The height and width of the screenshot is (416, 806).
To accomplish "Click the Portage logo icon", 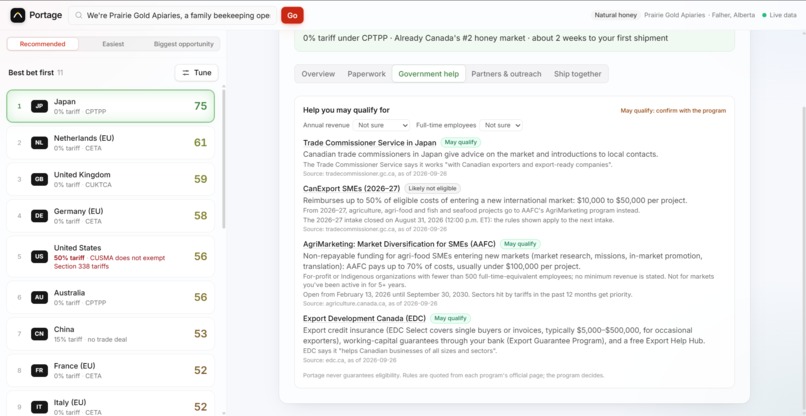I will click(x=17, y=15).
